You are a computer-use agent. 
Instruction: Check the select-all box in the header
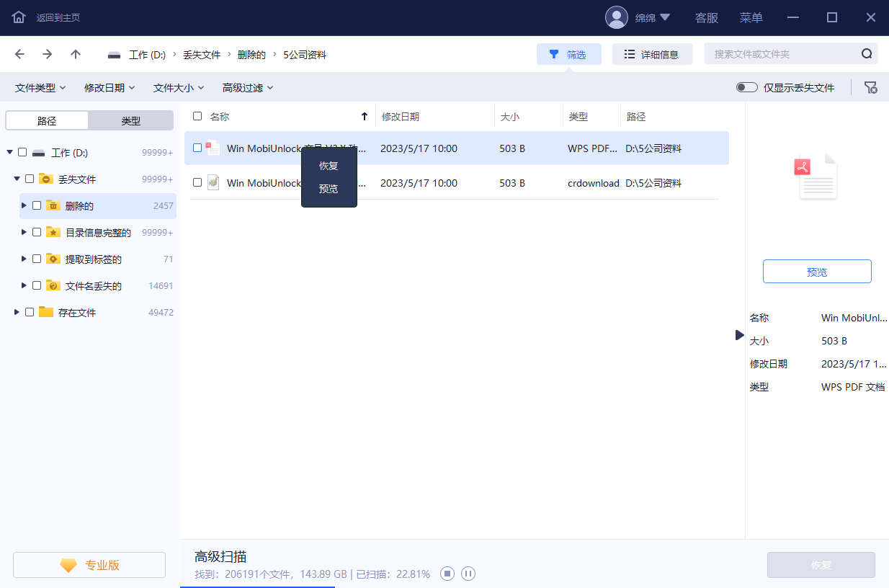[x=197, y=116]
